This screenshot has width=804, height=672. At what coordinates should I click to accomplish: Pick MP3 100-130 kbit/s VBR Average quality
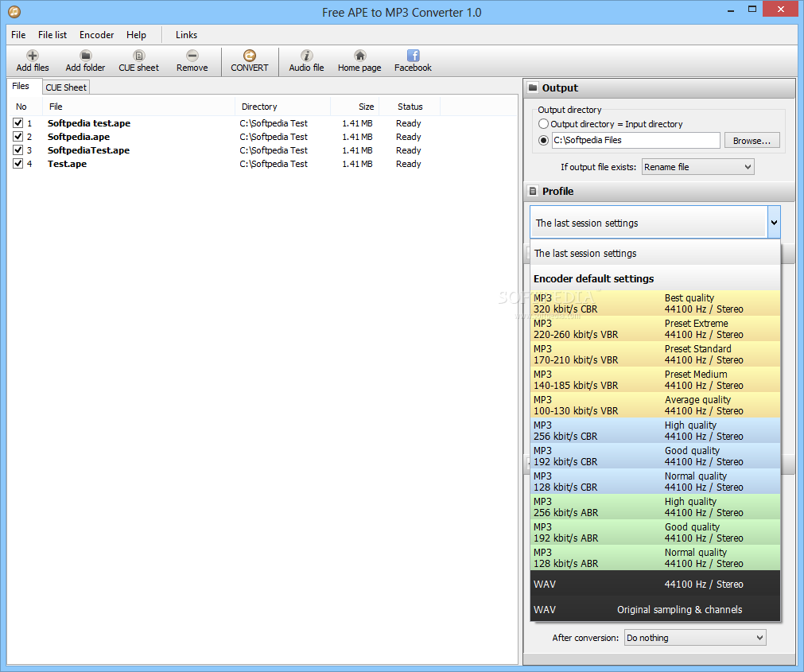(655, 406)
